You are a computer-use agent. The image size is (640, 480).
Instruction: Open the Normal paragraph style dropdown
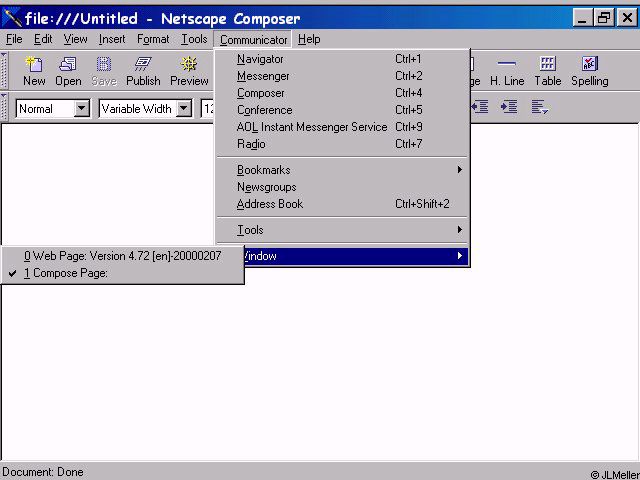(82, 109)
